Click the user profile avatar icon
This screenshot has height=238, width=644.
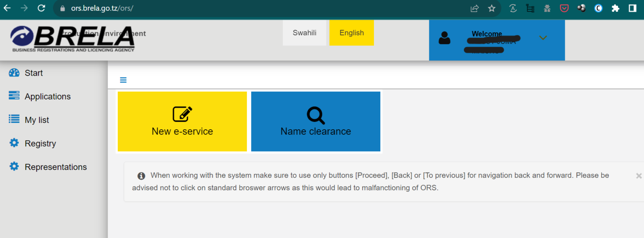click(x=444, y=38)
